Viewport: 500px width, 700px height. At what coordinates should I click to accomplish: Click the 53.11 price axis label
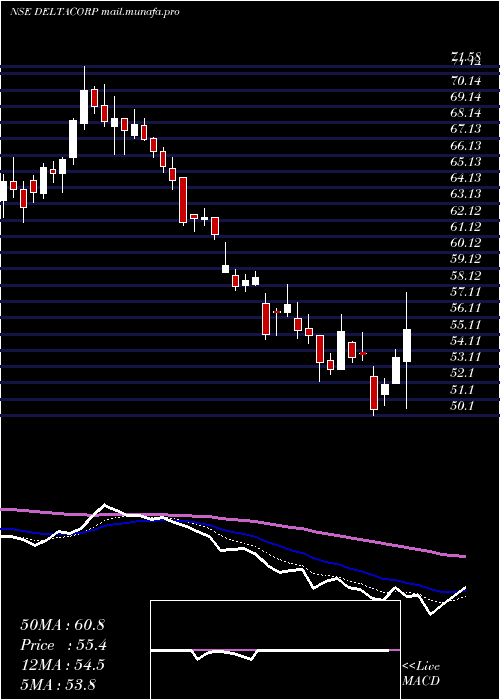[x=466, y=357]
